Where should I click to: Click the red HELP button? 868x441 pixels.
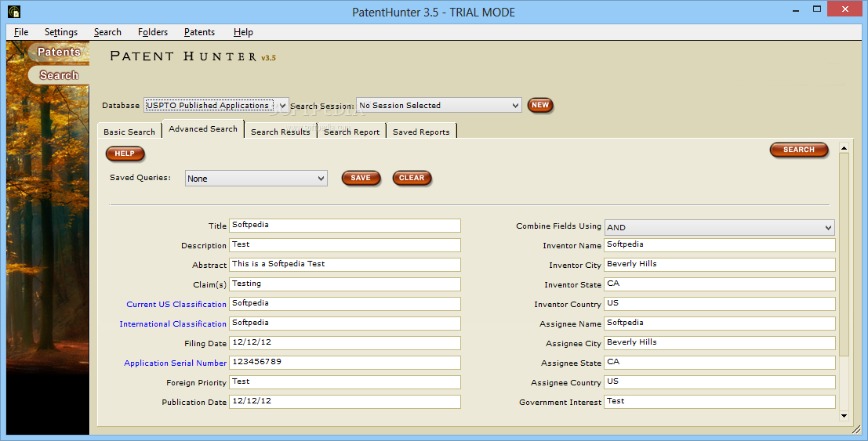coord(125,154)
